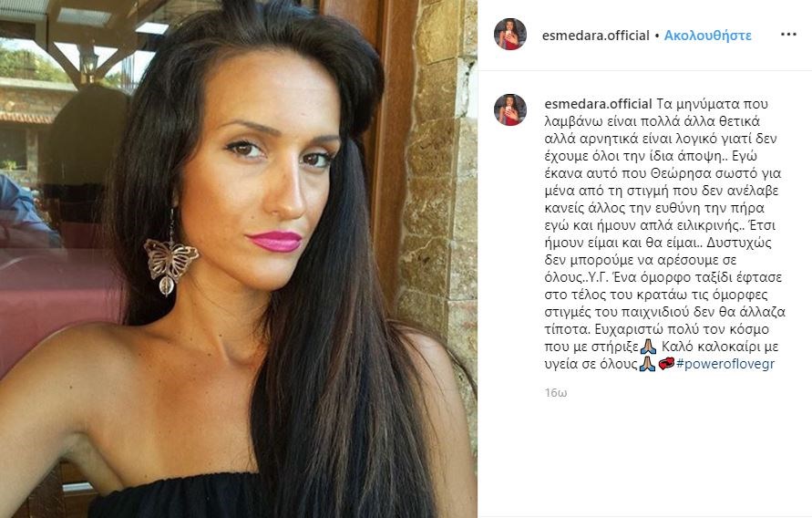Open the esmedara.official username in the caption
The height and width of the screenshot is (518, 812).
pos(598,104)
